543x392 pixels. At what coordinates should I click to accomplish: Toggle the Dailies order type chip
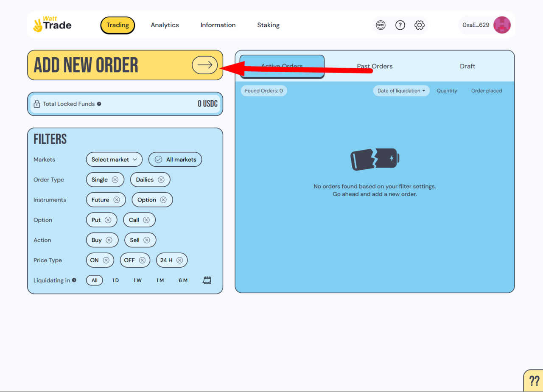(150, 179)
